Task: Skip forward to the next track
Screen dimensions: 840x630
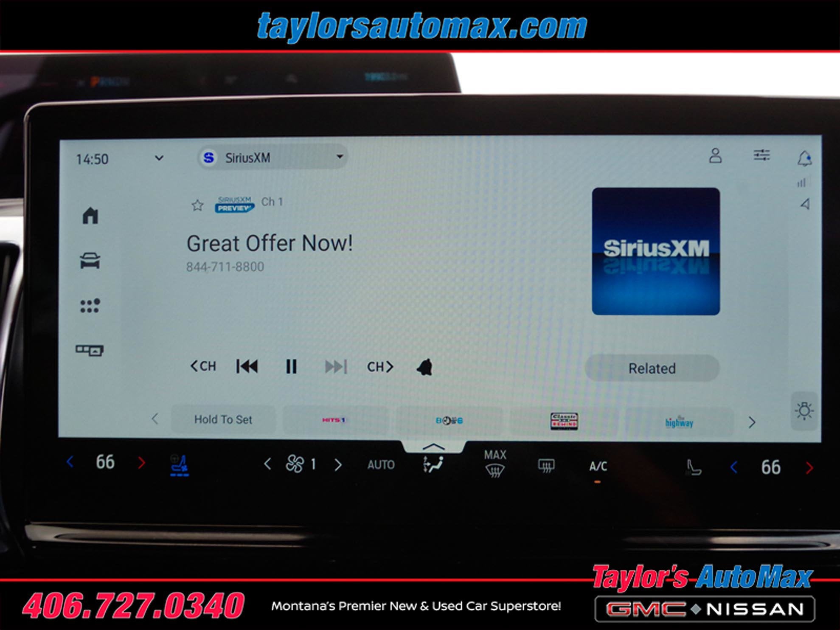Action: 336,366
